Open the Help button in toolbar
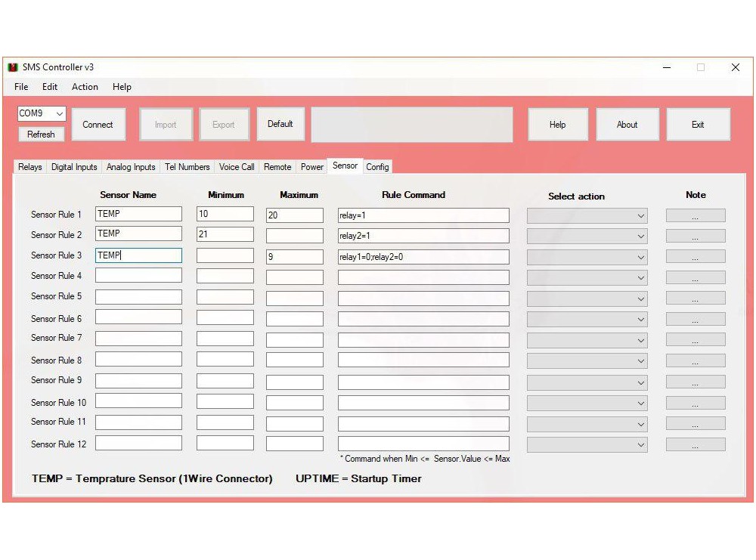This screenshot has width=756, height=560. [x=557, y=125]
